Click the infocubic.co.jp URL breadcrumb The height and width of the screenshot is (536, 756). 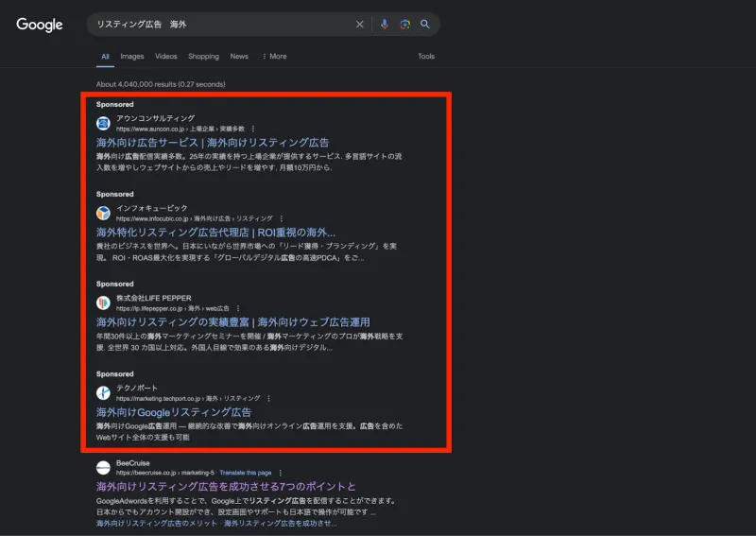pyautogui.click(x=195, y=218)
